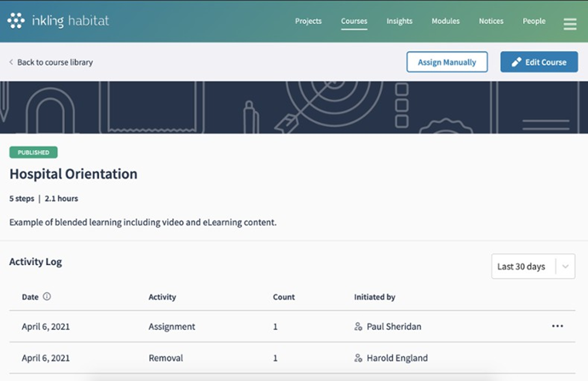Viewport: 588px width, 381px height.
Task: Click the pencil icon in Edit Course
Action: [x=516, y=63]
